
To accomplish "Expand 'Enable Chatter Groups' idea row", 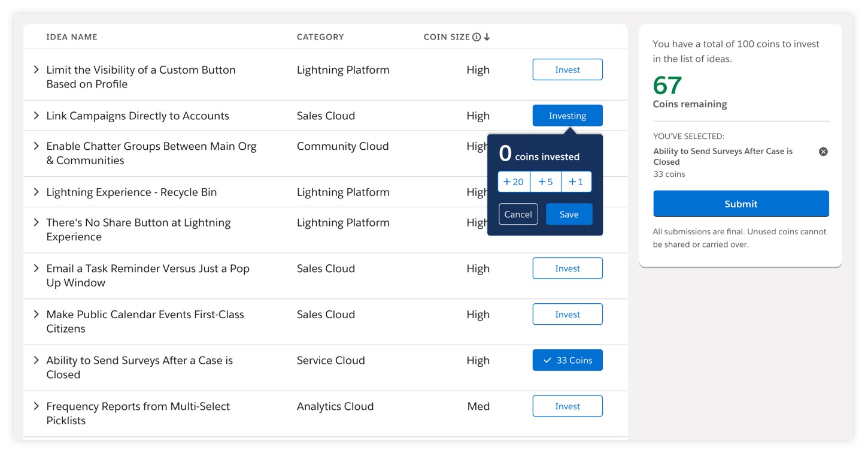I will point(37,146).
